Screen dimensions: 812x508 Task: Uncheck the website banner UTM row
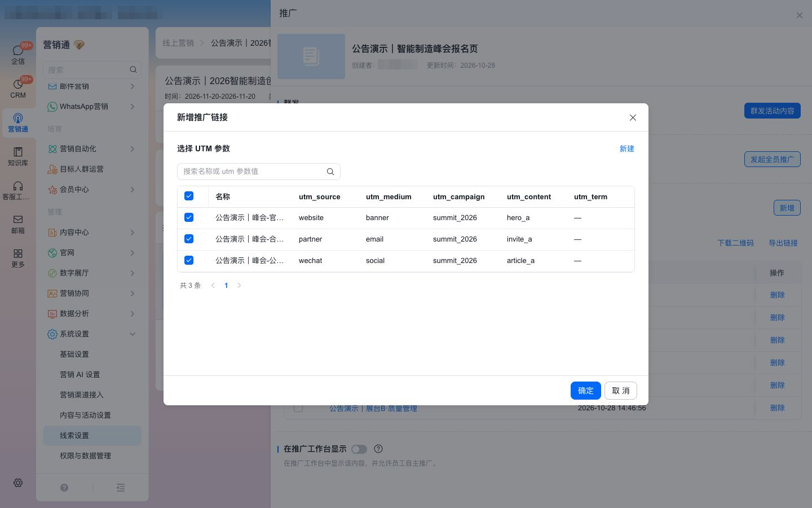(189, 217)
